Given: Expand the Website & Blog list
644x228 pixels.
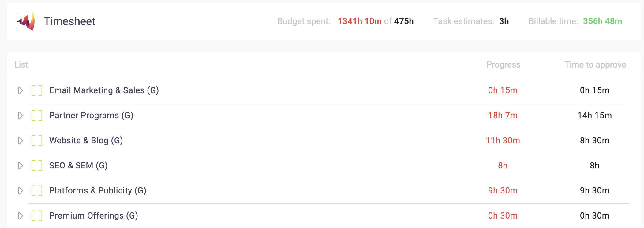Looking at the screenshot, I should pyautogui.click(x=20, y=141).
